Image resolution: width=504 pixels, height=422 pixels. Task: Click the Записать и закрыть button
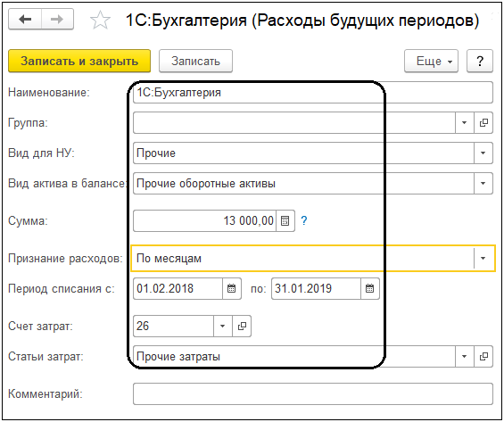(x=79, y=61)
